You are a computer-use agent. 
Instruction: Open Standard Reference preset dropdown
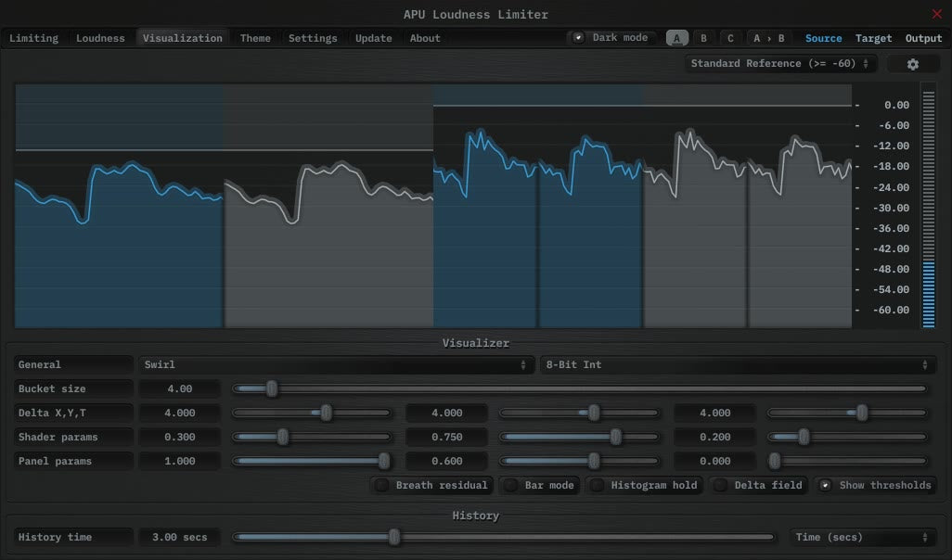tap(780, 64)
